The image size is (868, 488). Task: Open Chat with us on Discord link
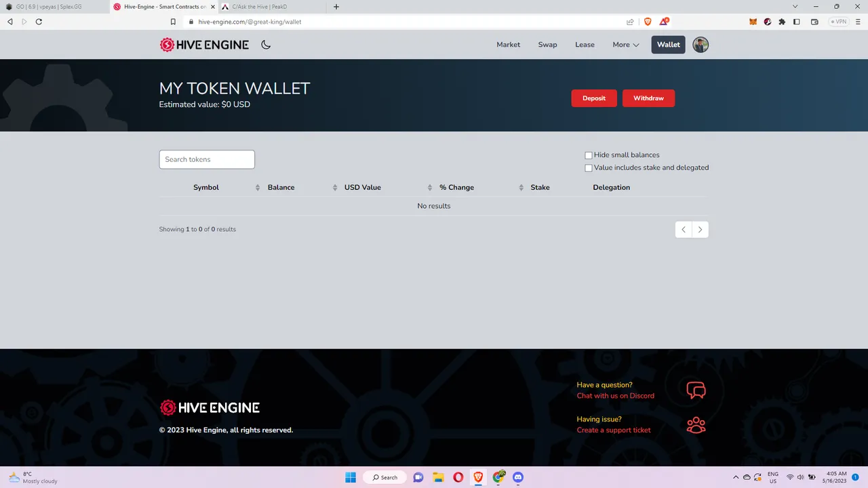(616, 396)
